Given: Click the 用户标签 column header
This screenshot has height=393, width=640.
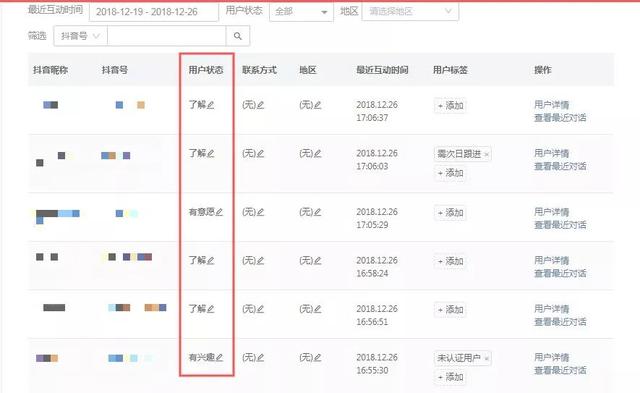Looking at the screenshot, I should tap(450, 70).
